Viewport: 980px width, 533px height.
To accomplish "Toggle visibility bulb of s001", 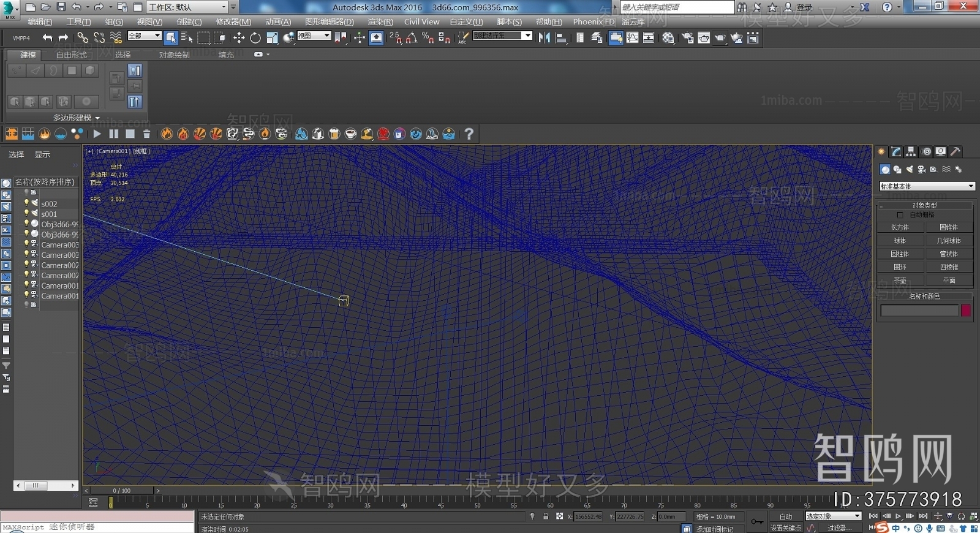I will [26, 213].
